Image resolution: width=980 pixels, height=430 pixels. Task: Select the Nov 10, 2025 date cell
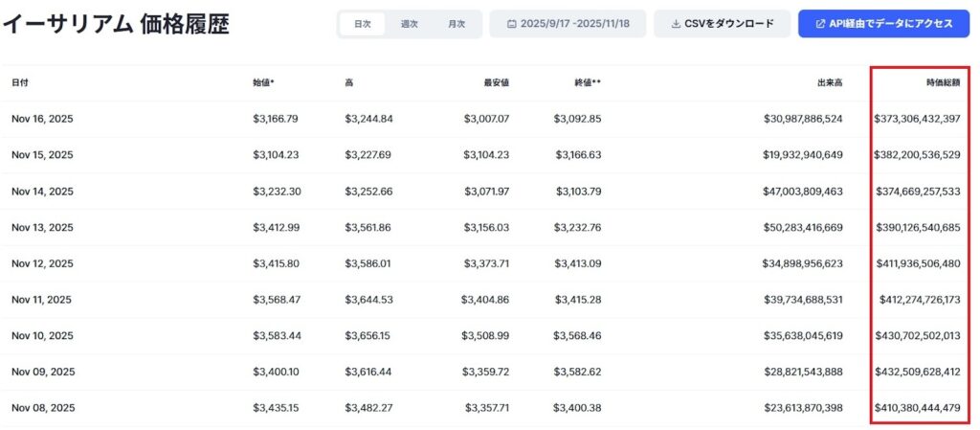pyautogui.click(x=42, y=335)
